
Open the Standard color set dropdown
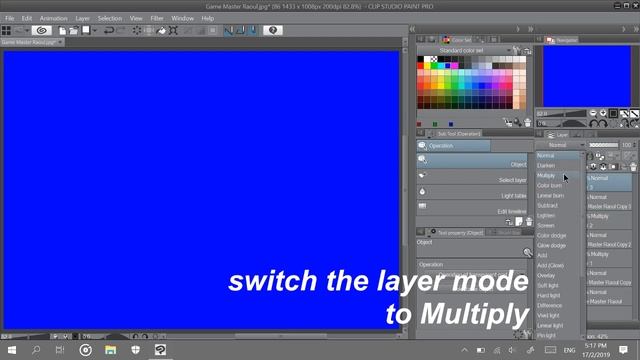pos(464,50)
